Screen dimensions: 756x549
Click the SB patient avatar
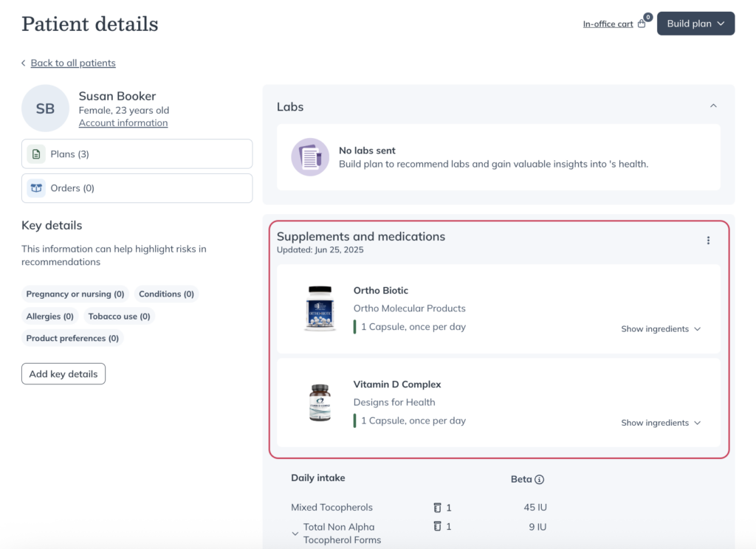click(x=45, y=108)
